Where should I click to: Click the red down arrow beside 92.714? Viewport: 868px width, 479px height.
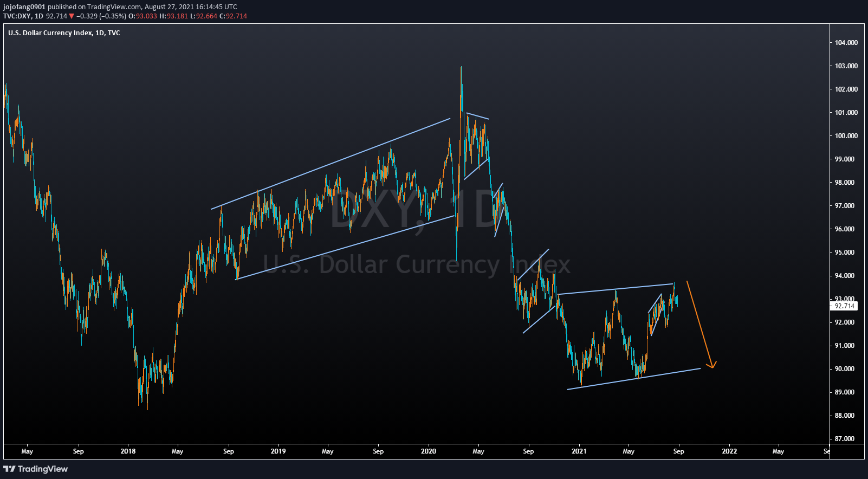click(x=72, y=16)
